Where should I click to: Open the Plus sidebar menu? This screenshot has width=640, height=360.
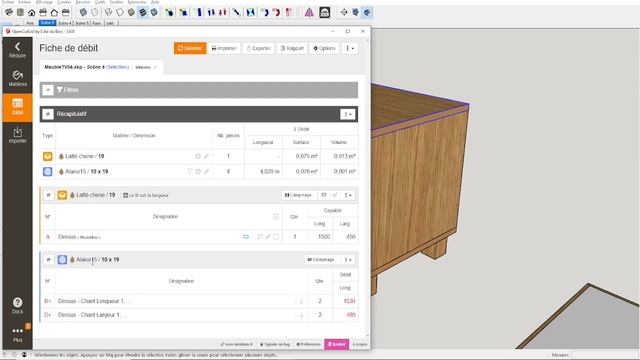click(17, 334)
